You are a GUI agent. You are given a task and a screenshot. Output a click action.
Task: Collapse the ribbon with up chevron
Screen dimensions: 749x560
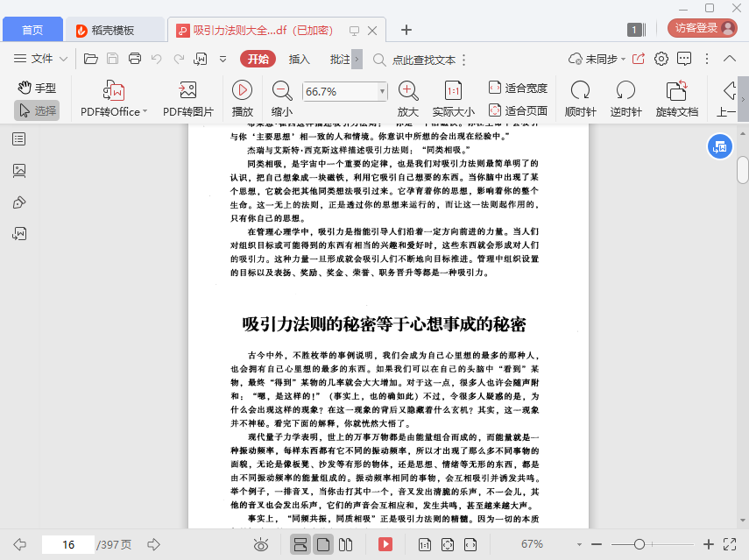[x=730, y=59]
